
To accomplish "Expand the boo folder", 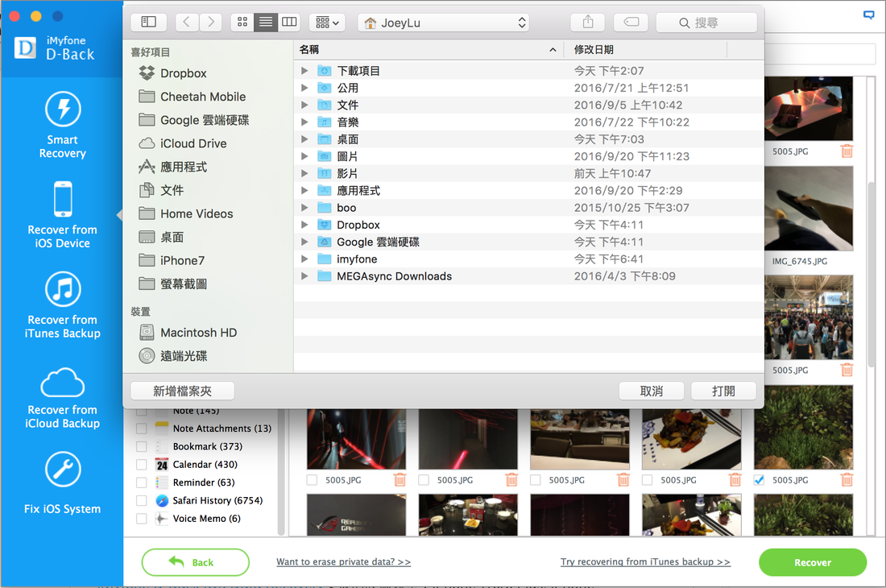I will [304, 207].
